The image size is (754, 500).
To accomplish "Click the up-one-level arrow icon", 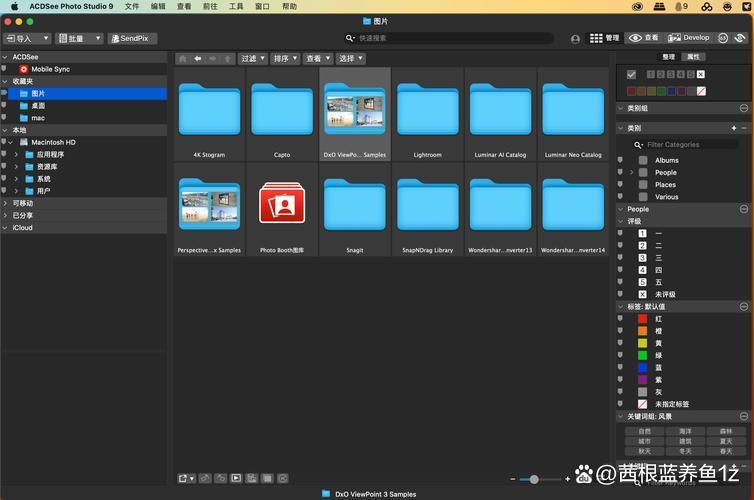I will click(x=227, y=59).
